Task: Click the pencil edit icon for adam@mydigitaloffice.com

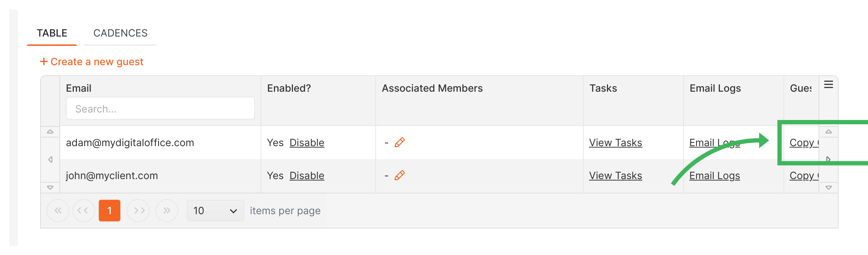Action: [x=400, y=143]
